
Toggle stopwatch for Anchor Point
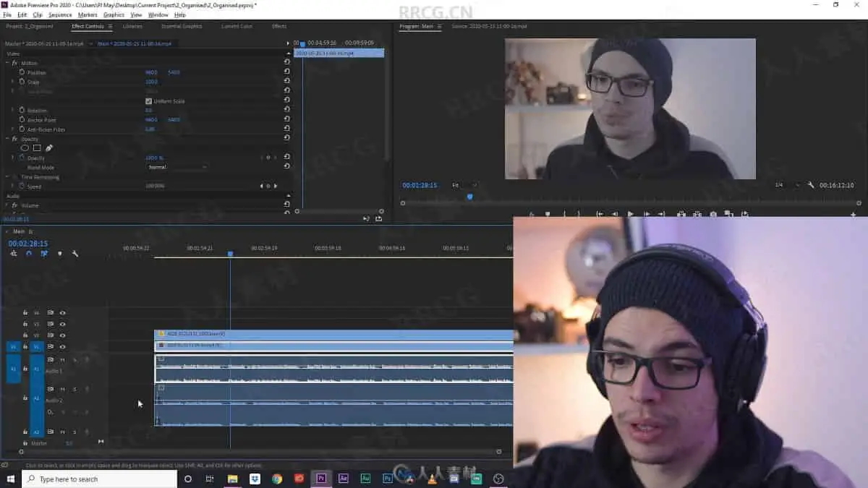tap(22, 119)
